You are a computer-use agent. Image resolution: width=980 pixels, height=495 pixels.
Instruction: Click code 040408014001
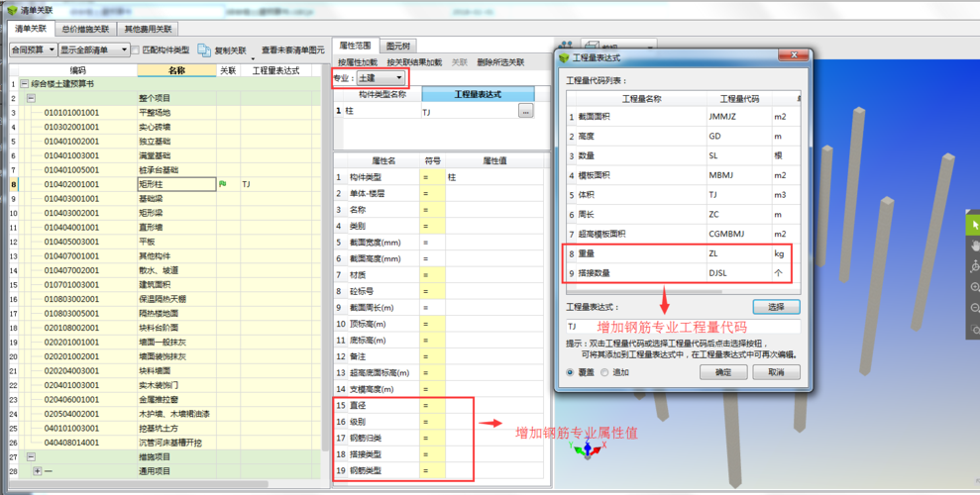coord(71,443)
